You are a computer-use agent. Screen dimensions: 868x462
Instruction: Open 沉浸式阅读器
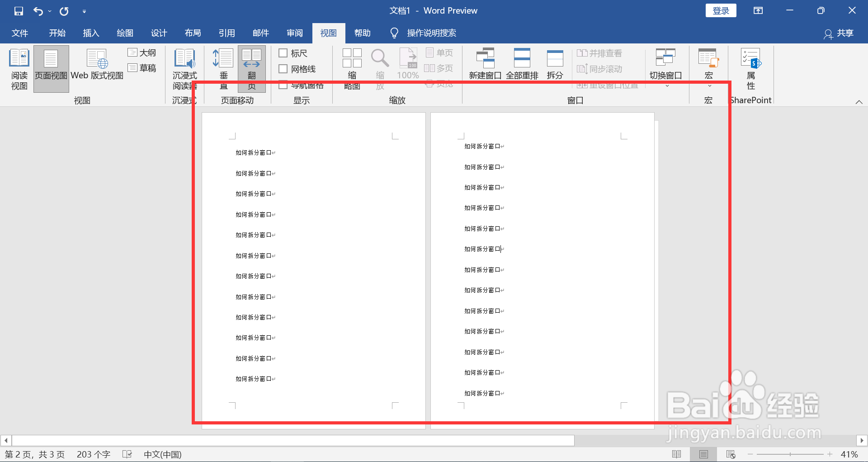tap(185, 69)
